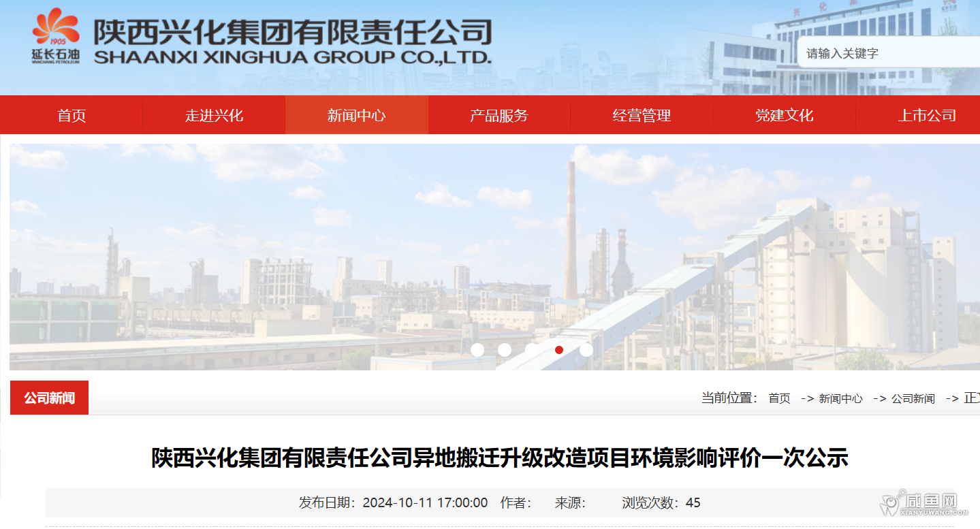Select the active red fourth carousel dot

[559, 350]
